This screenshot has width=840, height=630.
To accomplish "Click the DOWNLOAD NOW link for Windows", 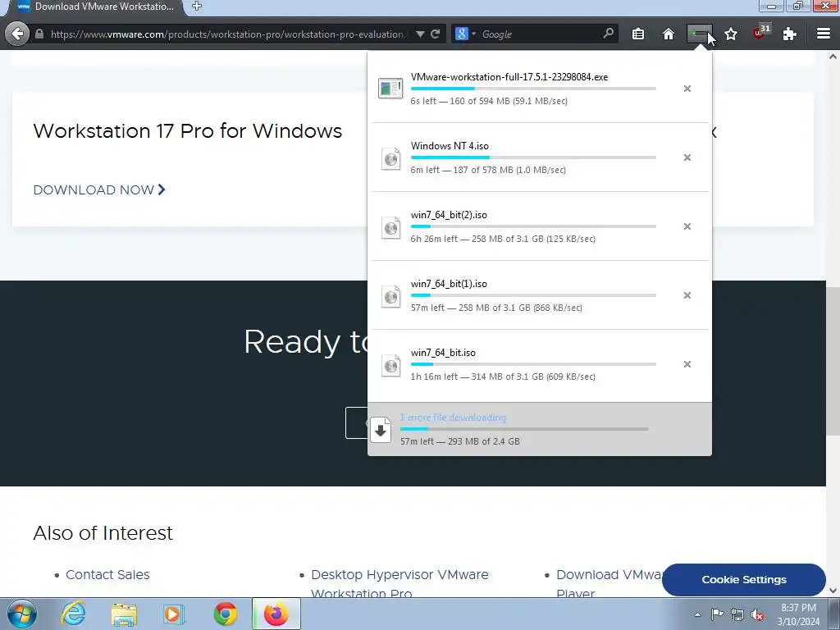I will pyautogui.click(x=99, y=189).
